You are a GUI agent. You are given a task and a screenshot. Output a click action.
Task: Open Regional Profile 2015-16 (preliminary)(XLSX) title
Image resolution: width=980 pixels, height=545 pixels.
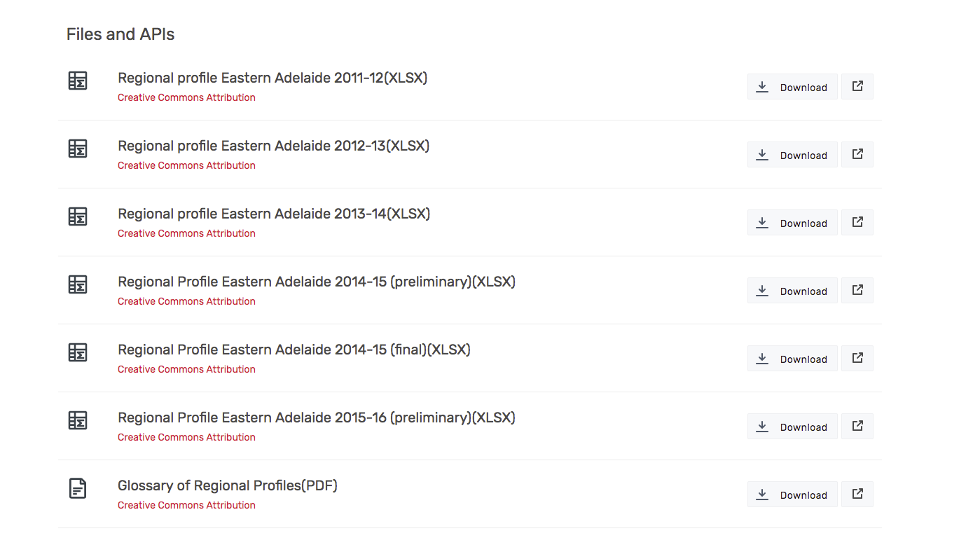click(317, 418)
